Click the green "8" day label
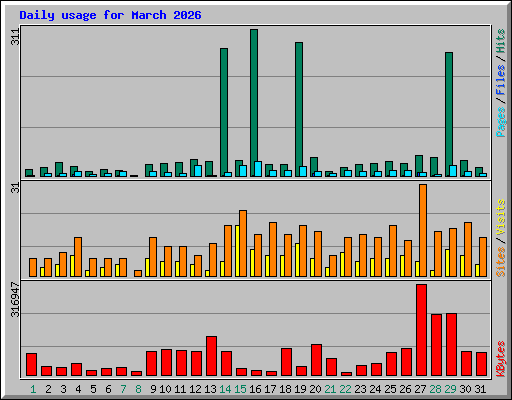Viewport: 512px width, 400px height. pos(138,389)
